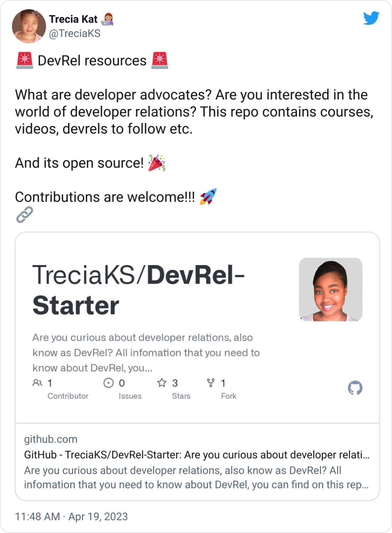Open the github.com domain link
Image resolution: width=392 pixels, height=533 pixels.
[x=50, y=439]
